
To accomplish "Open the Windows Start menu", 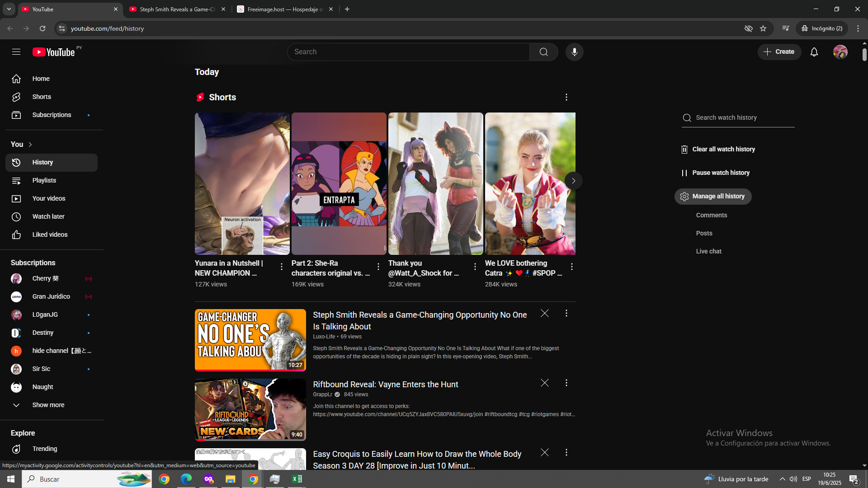I will click(x=11, y=479).
